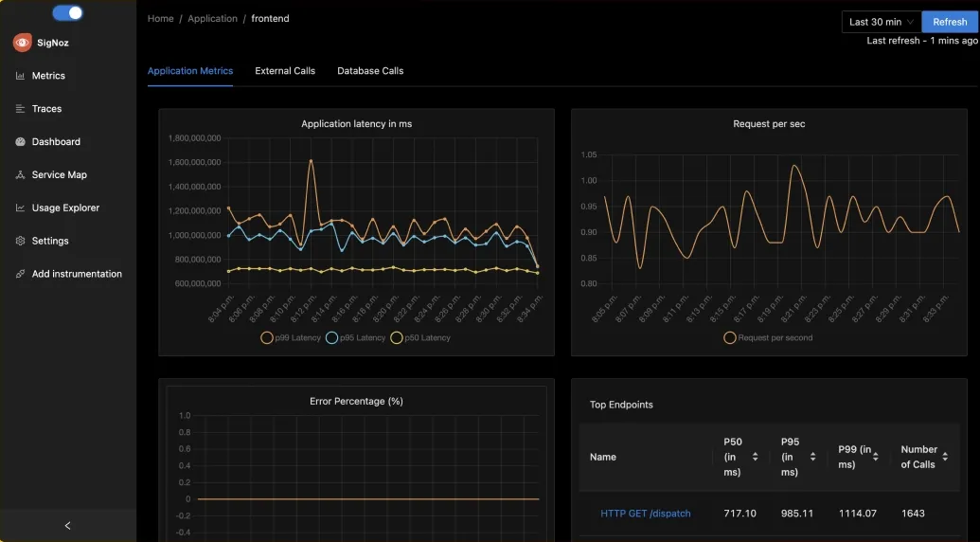
Task: Sort table by P99 column arrows
Action: (x=876, y=457)
